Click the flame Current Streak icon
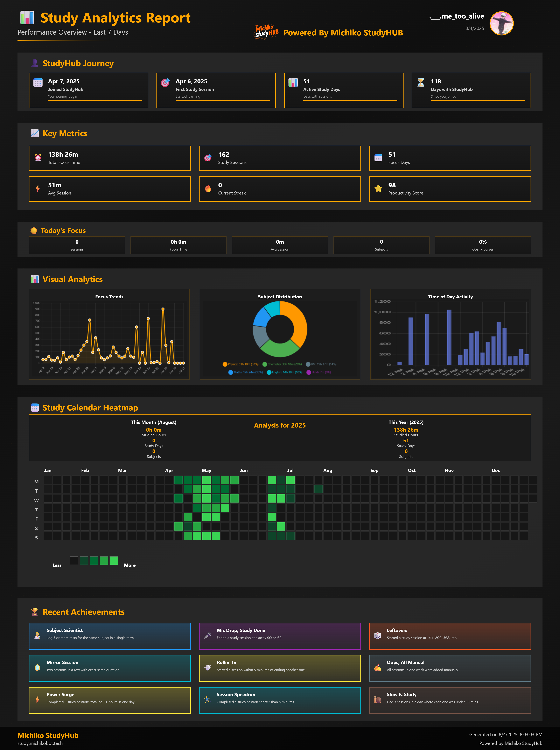This screenshot has height=750, width=560. (x=208, y=189)
